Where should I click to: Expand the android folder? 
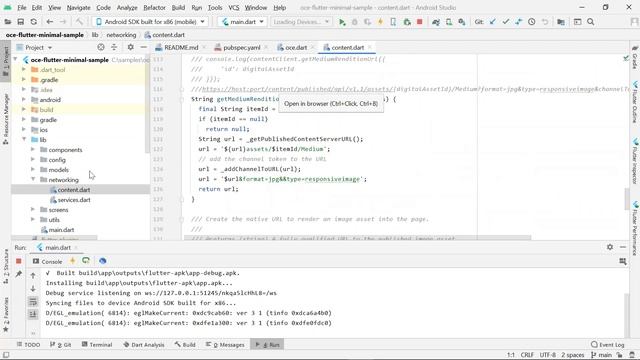click(24, 99)
